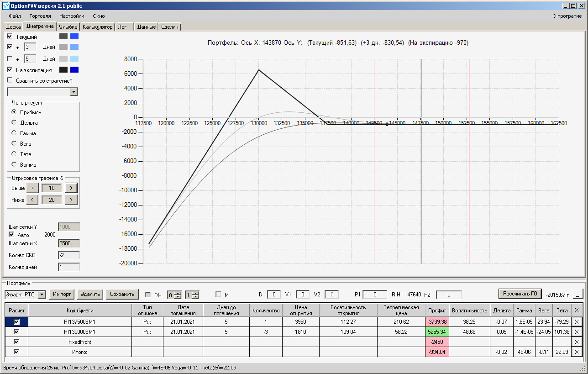Screen dimensions: 588x374
Task: Decrease the Ниже cutoff with left arrow
Action: point(32,200)
